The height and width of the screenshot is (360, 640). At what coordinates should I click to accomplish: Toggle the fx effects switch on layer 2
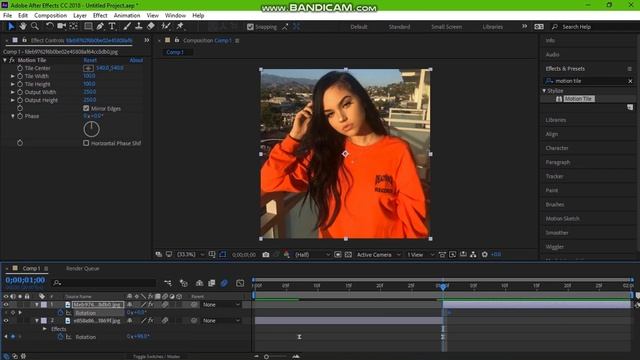pyautogui.click(x=151, y=320)
